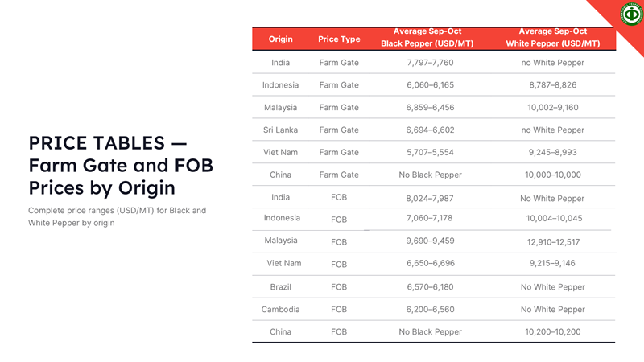Click the white pepper value 10,002–9,160
The image size is (644, 362).
coord(552,107)
